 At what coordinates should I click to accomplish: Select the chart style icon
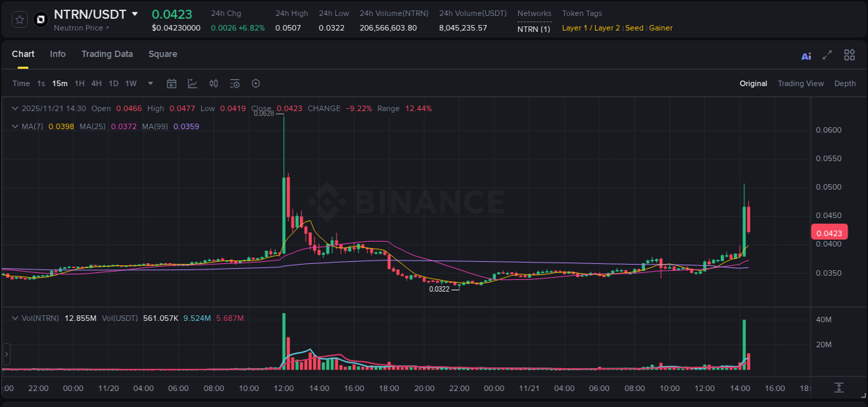[192, 83]
